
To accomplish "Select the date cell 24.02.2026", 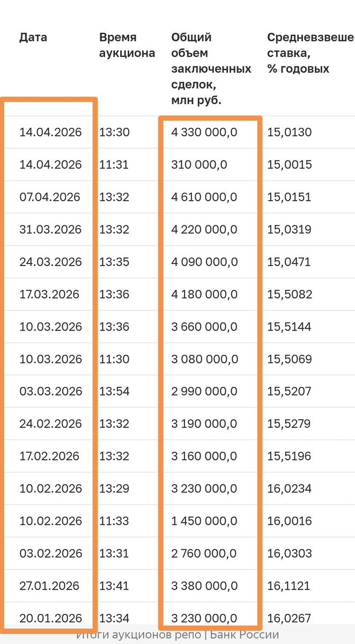I will (50, 423).
